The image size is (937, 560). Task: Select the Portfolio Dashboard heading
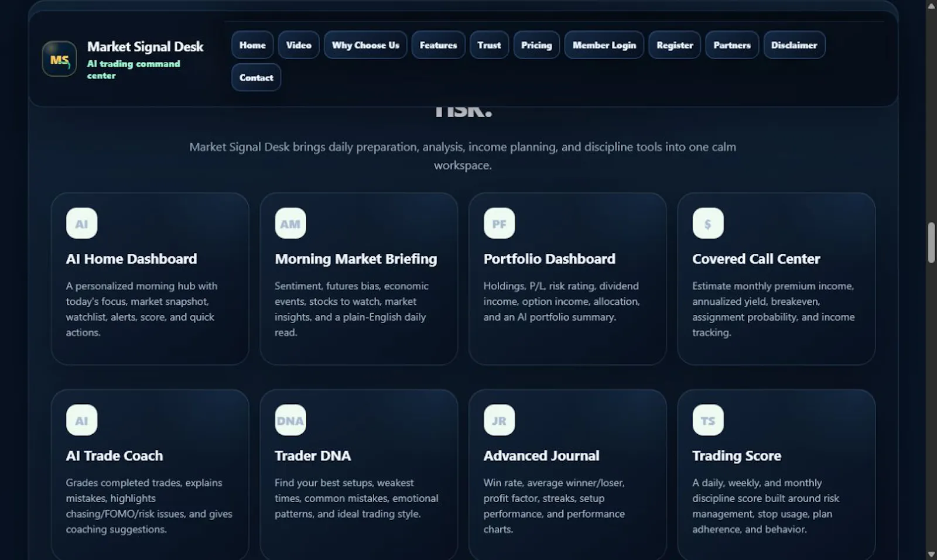pos(549,259)
